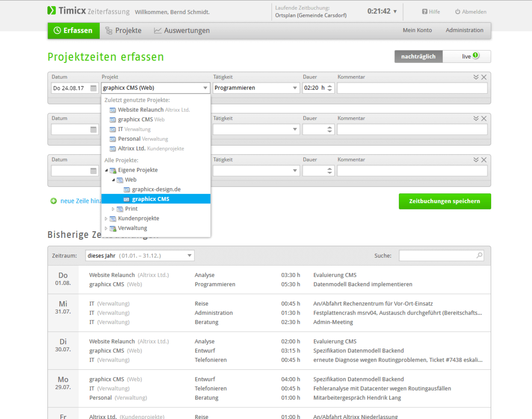Increase Dauer value in first row

330,86
